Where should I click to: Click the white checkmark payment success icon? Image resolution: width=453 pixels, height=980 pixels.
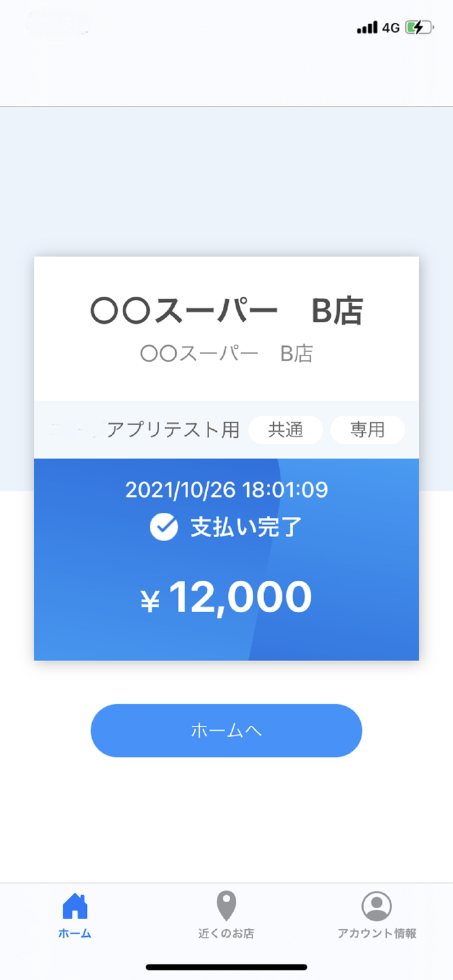163,527
